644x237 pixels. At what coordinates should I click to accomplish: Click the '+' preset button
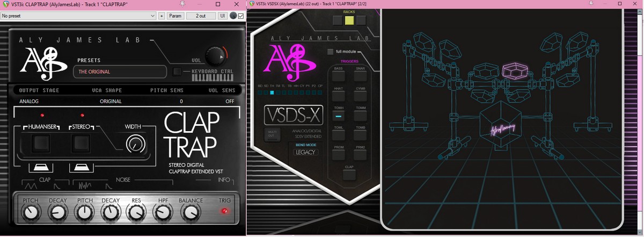point(162,16)
